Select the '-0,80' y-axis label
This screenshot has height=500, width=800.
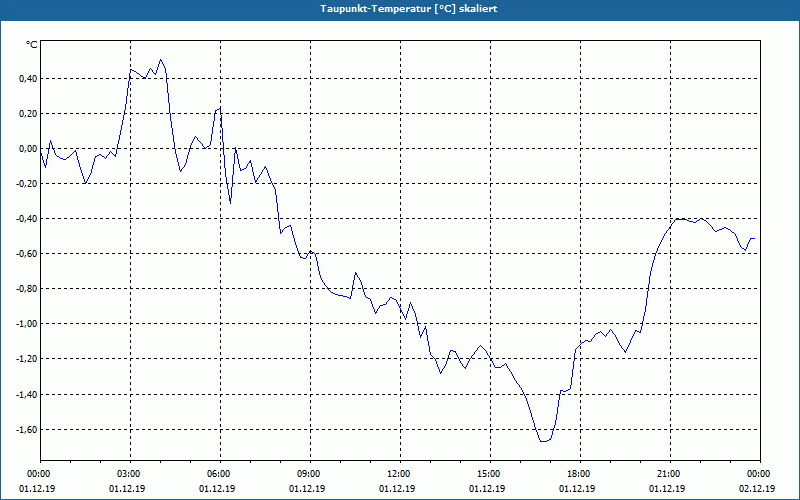pyautogui.click(x=27, y=289)
